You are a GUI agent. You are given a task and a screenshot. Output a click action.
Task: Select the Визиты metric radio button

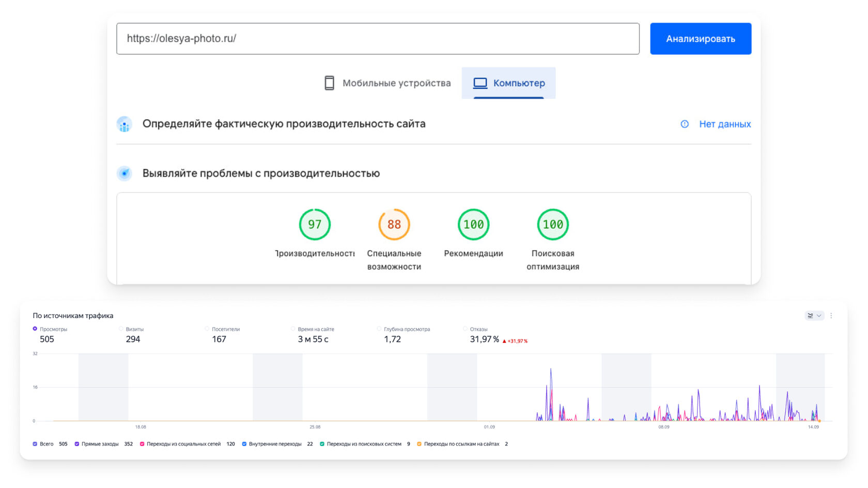click(121, 329)
